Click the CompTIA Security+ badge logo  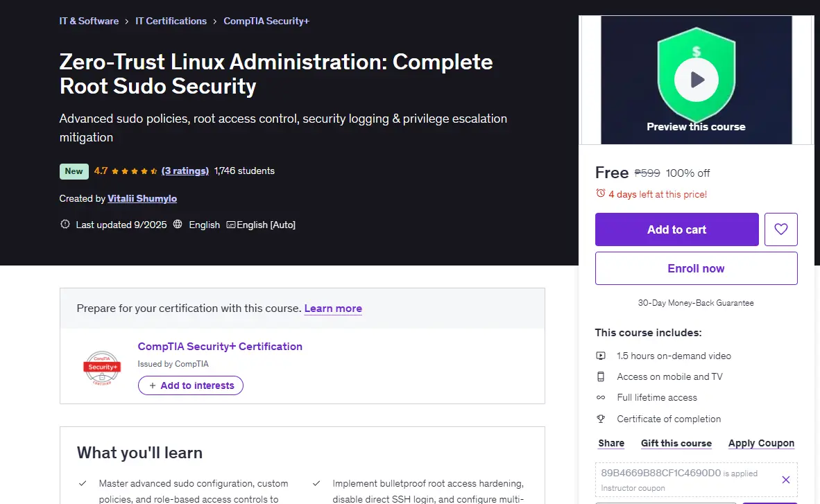tap(102, 368)
